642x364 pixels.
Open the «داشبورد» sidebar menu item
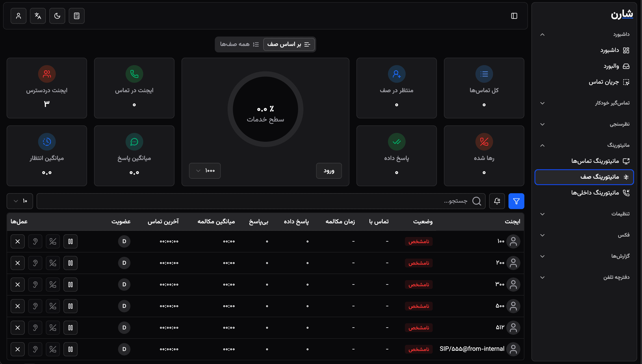point(585,50)
